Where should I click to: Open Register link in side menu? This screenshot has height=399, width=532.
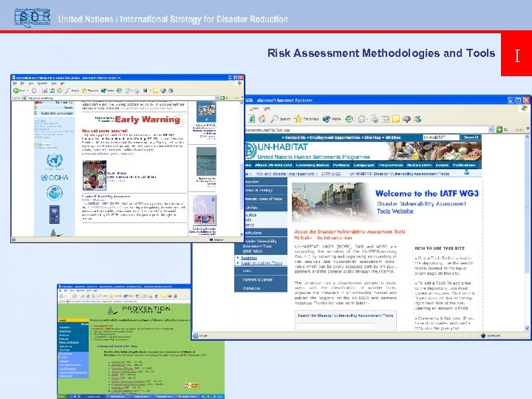coord(249,258)
